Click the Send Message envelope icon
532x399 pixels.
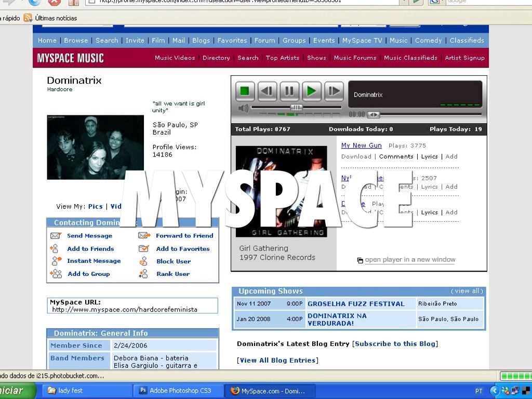pos(56,236)
